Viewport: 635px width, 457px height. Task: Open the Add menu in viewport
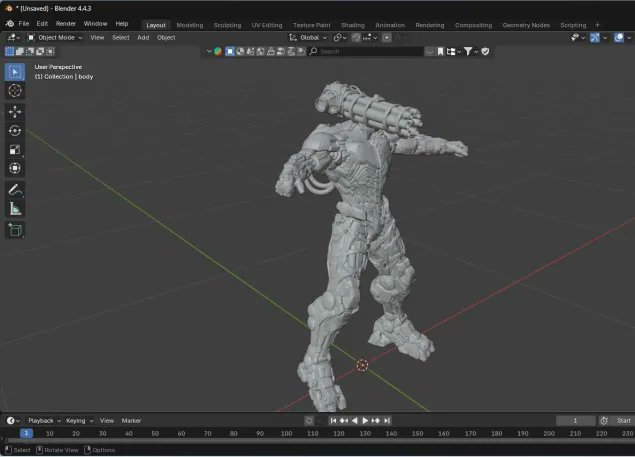143,38
